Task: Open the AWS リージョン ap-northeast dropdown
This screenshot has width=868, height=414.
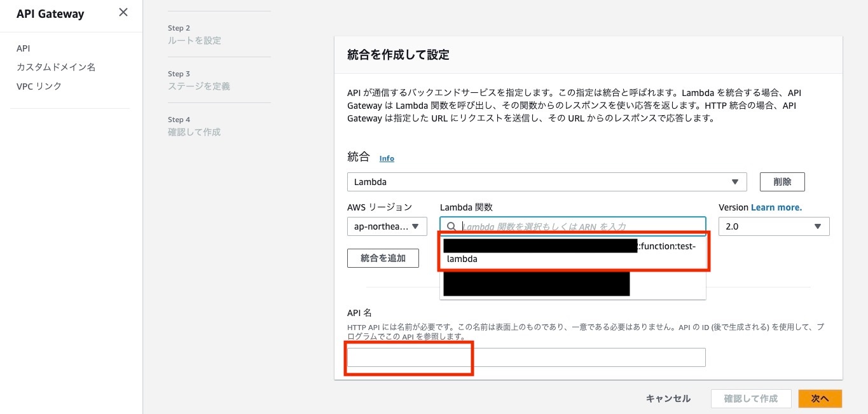Action: tap(387, 226)
